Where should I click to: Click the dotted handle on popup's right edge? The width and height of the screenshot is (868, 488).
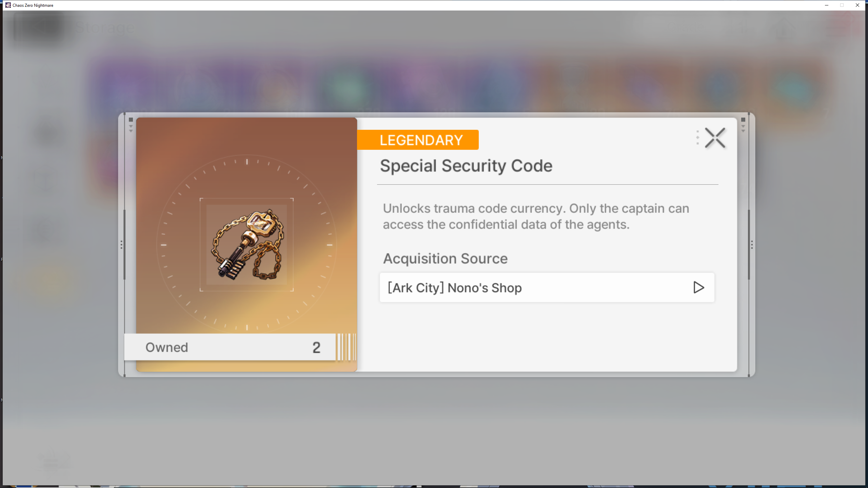(752, 245)
